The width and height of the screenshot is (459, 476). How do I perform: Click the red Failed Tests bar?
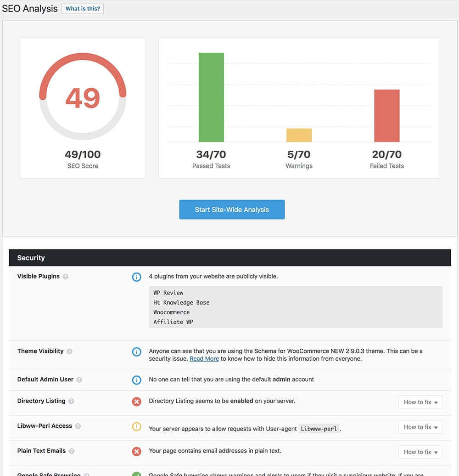click(386, 116)
